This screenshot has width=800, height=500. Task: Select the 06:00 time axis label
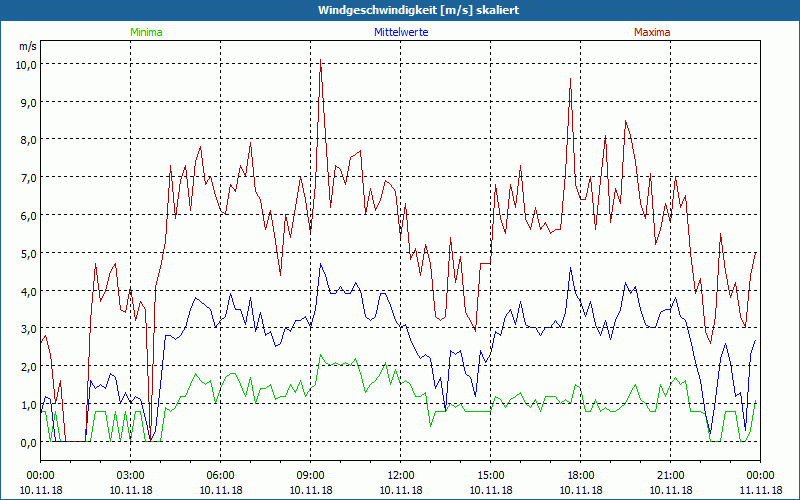221,475
